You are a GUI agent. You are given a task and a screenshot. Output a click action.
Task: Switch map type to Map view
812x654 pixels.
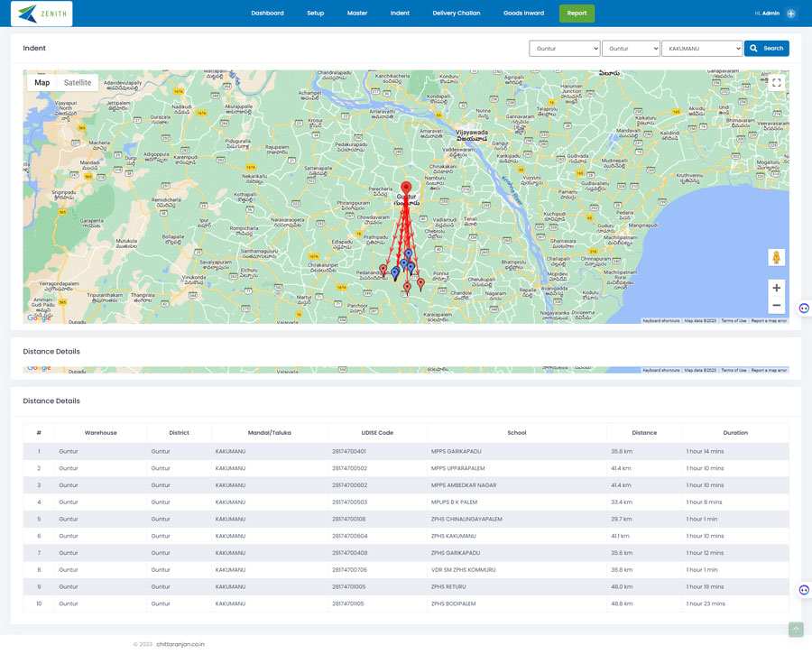pos(42,83)
